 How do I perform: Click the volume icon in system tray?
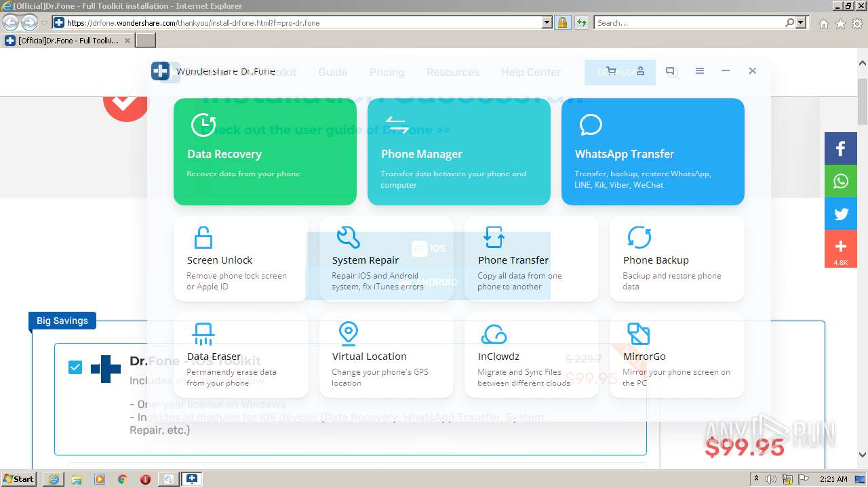[771, 479]
